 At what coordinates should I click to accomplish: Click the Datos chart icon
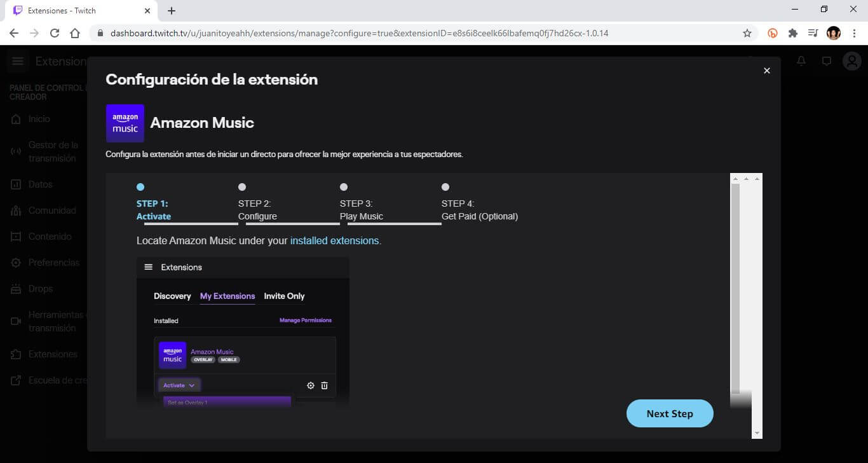pos(16,184)
